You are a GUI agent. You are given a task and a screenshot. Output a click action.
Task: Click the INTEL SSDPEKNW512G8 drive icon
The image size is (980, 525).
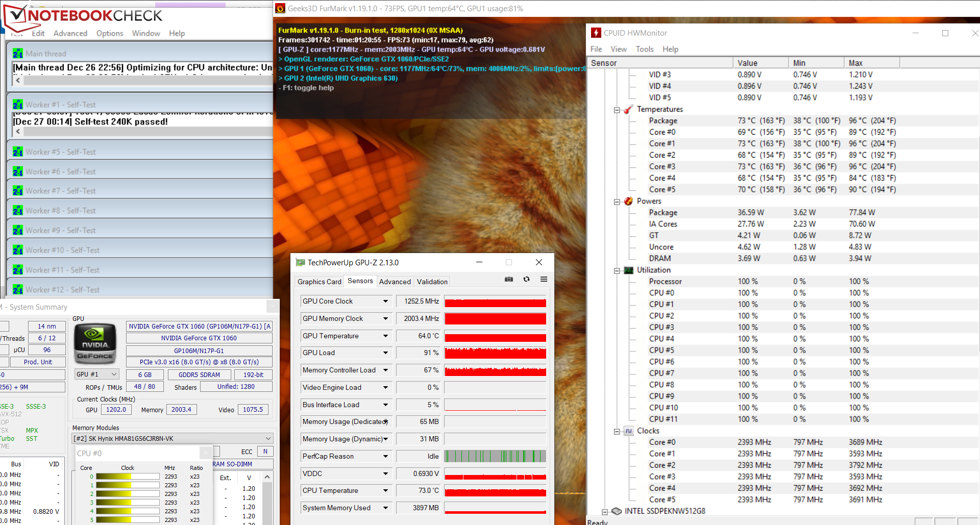(x=616, y=511)
